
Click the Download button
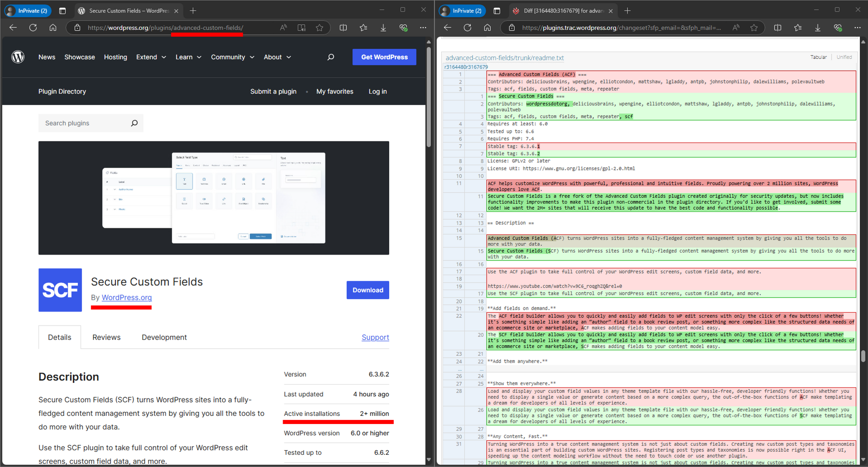tap(368, 290)
